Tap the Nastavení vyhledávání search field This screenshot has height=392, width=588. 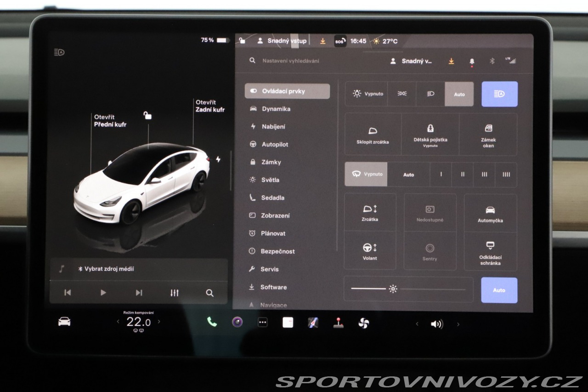pyautogui.click(x=291, y=61)
